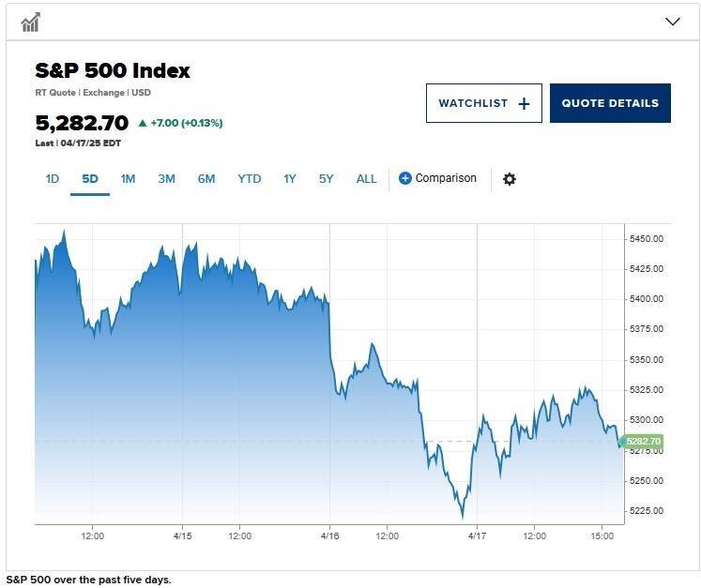Select 6M time range
Image resolution: width=701 pixels, height=588 pixels.
206,179
